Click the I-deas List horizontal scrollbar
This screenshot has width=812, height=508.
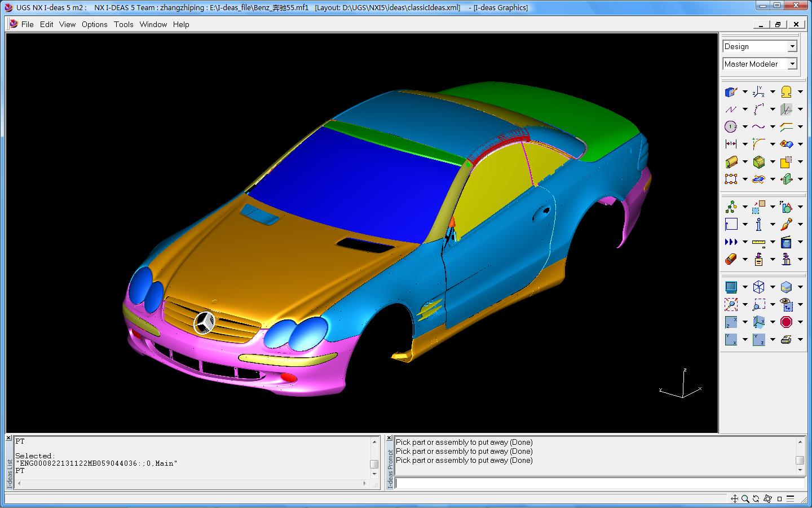192,484
